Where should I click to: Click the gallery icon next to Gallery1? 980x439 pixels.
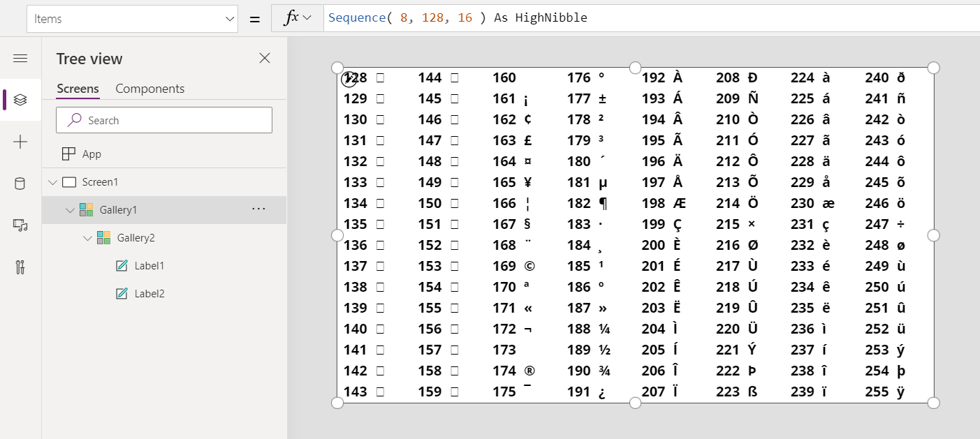pyautogui.click(x=84, y=209)
